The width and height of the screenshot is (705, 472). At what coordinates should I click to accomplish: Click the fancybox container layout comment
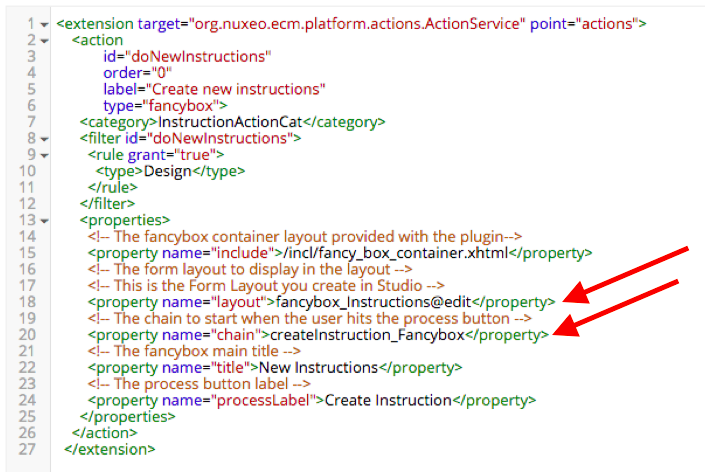click(304, 237)
